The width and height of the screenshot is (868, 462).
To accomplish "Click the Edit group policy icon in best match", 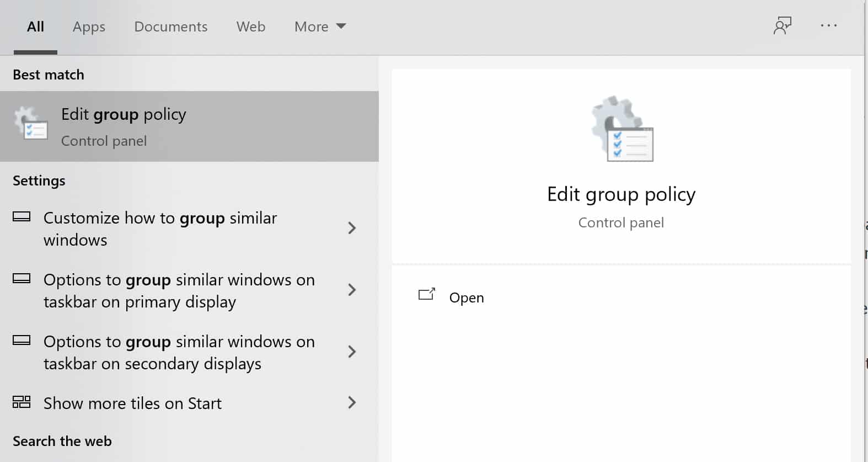I will 31,124.
